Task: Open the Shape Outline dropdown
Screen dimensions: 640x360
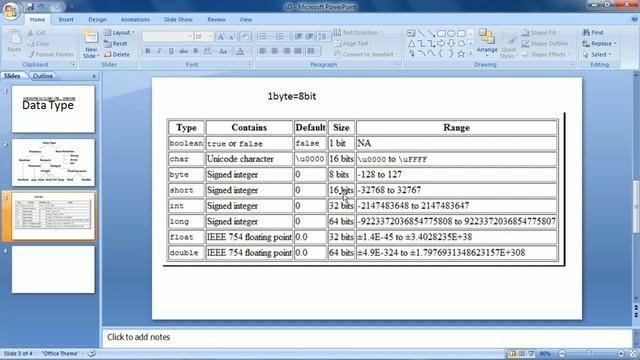Action: 547,43
